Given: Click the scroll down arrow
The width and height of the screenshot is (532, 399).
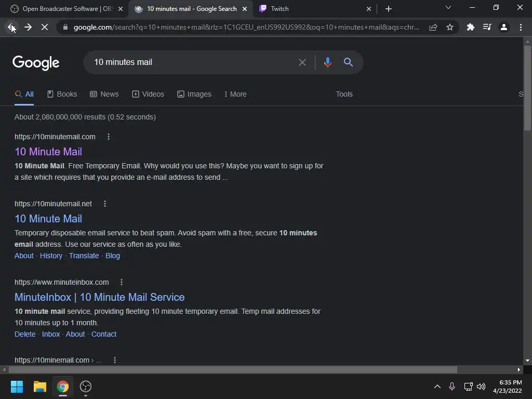Looking at the screenshot, I should (x=527, y=361).
